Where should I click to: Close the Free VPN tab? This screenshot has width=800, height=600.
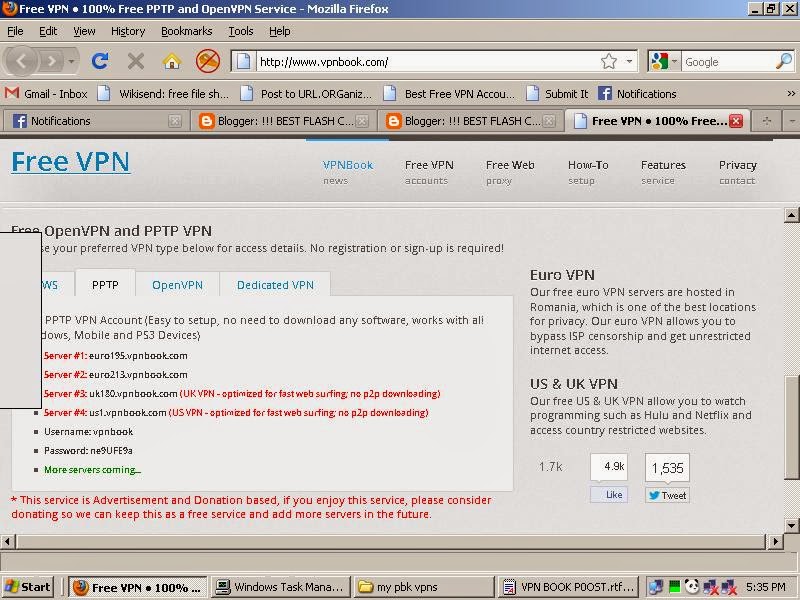click(x=736, y=121)
